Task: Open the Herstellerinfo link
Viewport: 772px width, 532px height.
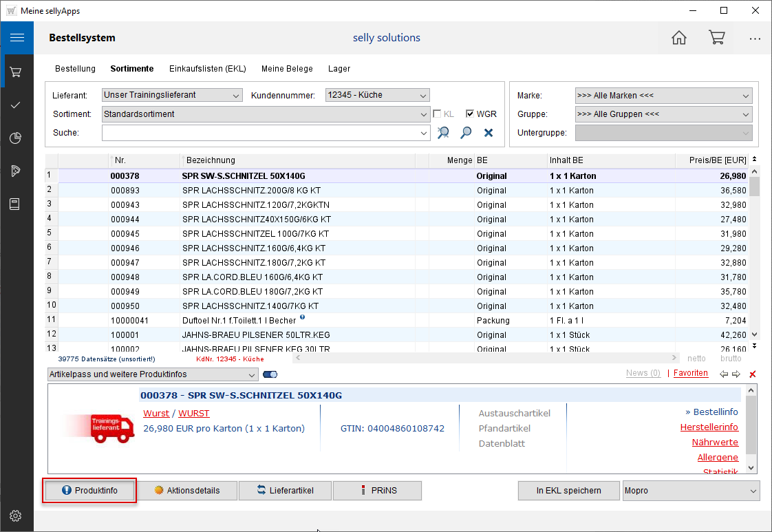Action: click(x=709, y=427)
